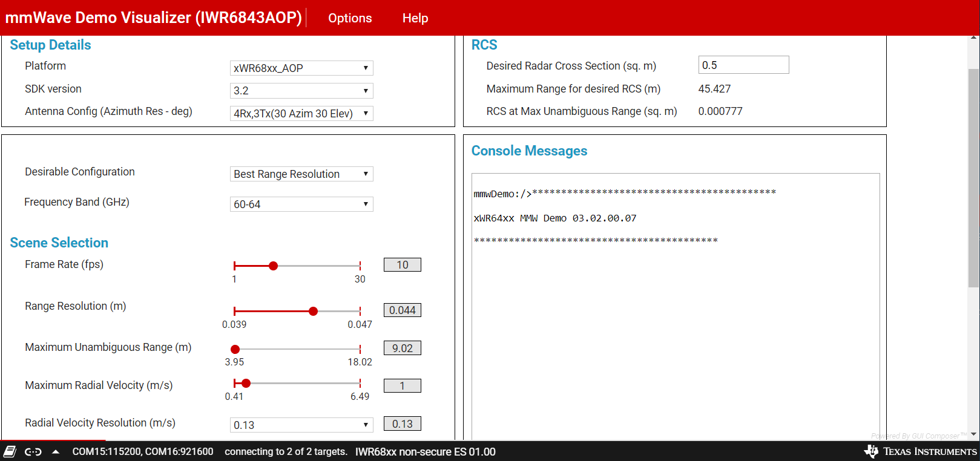The image size is (980, 461).
Task: Click "connecting to 2 of 2 targets." status
Action: click(x=286, y=451)
